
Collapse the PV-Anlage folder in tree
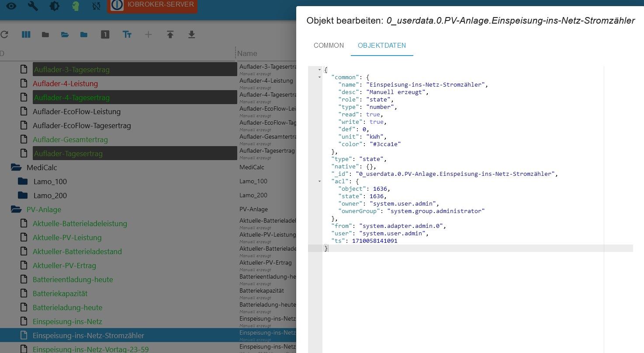(16, 210)
